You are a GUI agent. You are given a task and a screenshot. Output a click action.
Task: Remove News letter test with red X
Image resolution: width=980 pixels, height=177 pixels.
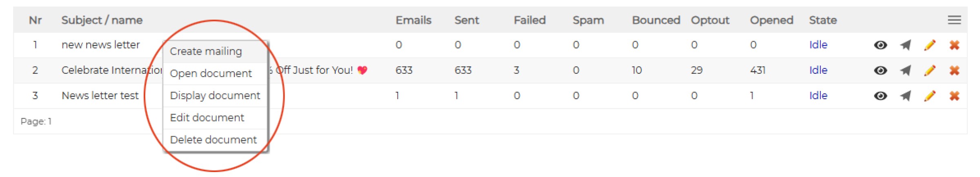[954, 96]
